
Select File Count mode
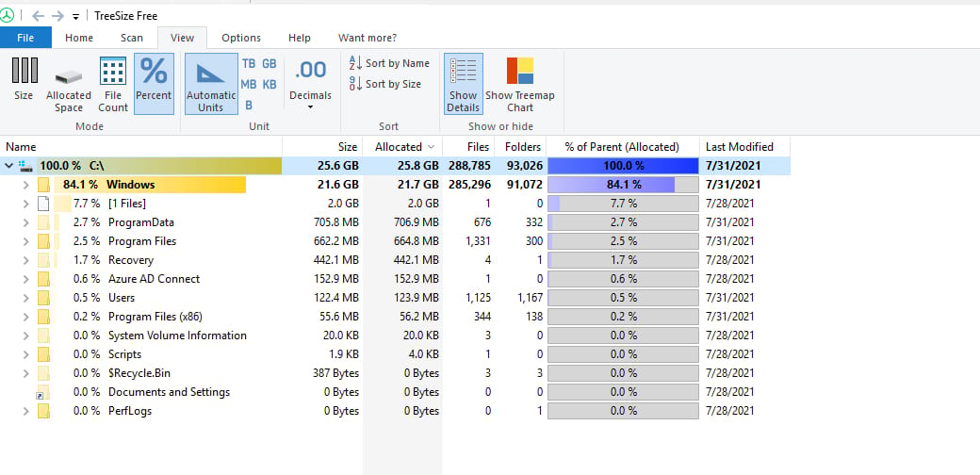[x=113, y=83]
